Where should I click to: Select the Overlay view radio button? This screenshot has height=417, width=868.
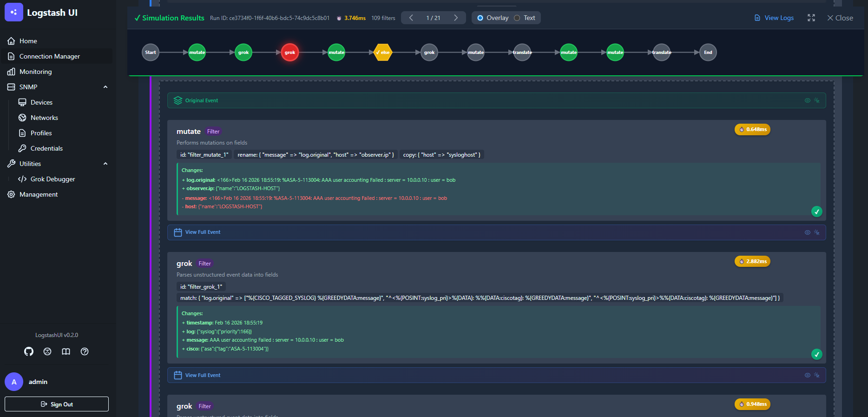pyautogui.click(x=480, y=18)
